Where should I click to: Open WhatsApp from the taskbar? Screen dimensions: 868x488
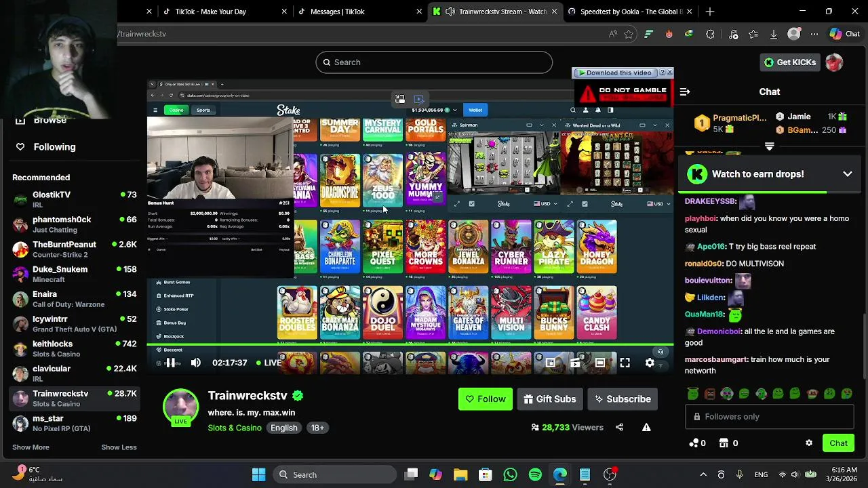pyautogui.click(x=510, y=475)
